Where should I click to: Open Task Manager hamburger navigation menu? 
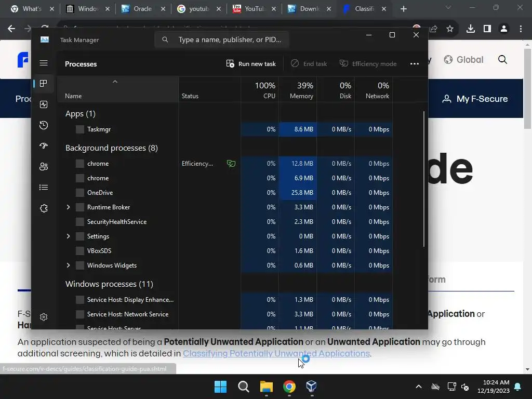click(x=44, y=63)
